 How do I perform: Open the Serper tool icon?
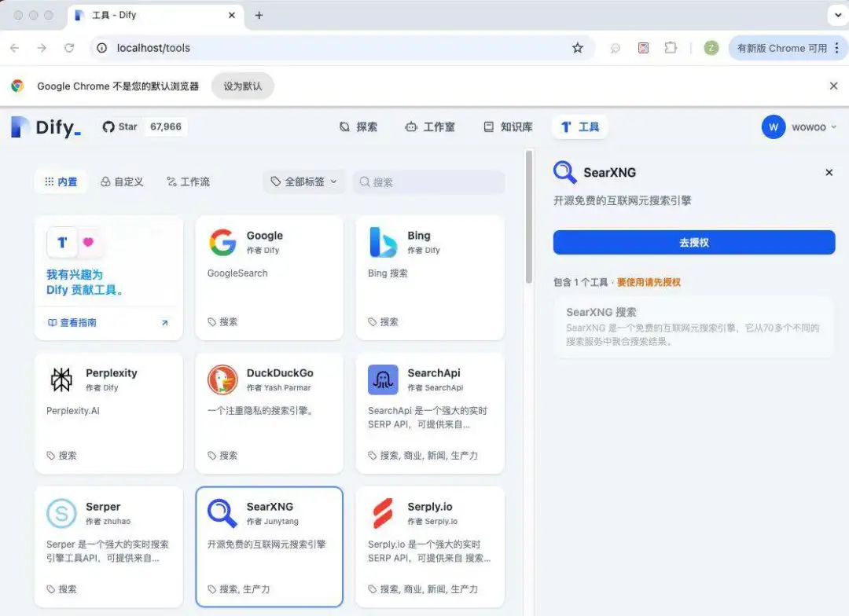(x=62, y=513)
